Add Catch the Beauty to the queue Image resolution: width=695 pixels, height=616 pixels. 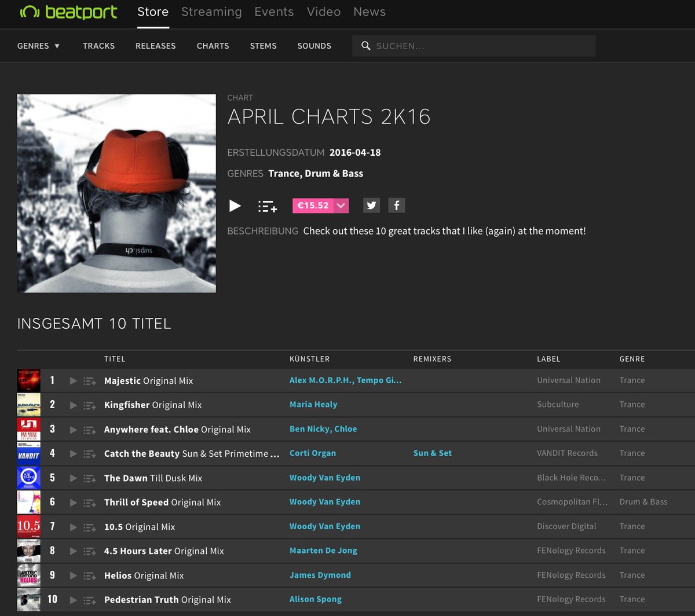click(x=90, y=454)
